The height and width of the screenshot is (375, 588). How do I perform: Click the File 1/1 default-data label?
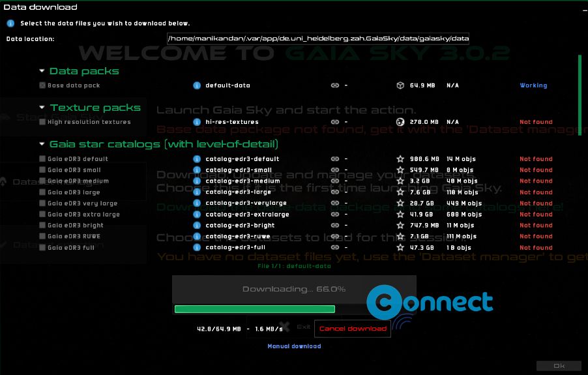[x=294, y=266]
